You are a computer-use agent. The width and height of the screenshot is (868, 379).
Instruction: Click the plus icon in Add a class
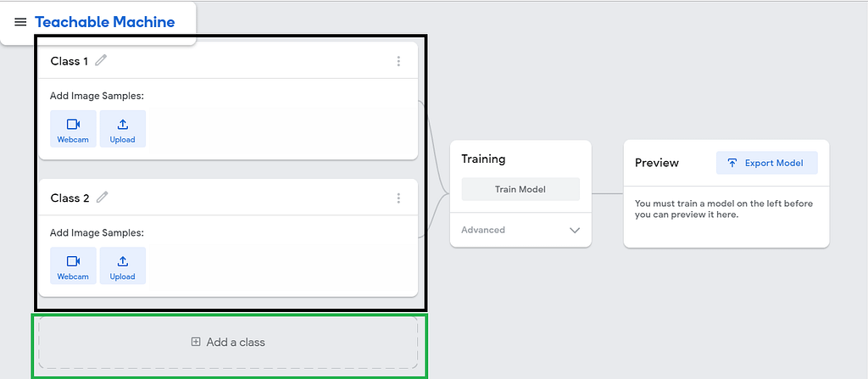tap(196, 342)
